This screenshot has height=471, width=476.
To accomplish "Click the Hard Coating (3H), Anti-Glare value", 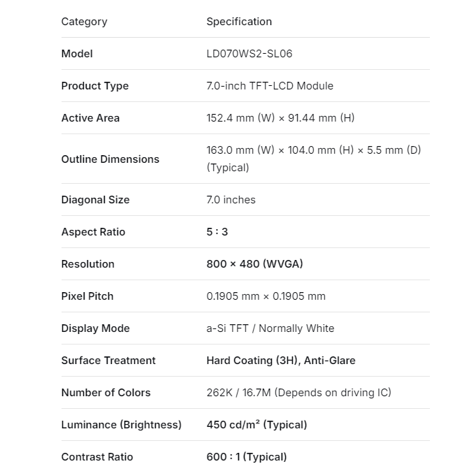I will (280, 361).
